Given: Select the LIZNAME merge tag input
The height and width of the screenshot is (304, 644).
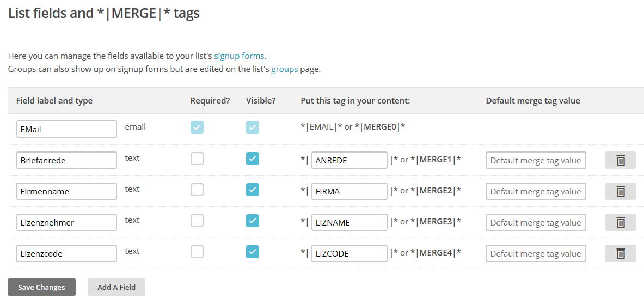Looking at the screenshot, I should pyautogui.click(x=349, y=222).
